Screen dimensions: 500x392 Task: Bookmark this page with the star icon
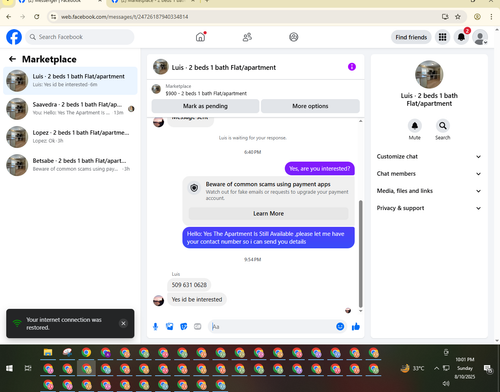pos(458,17)
